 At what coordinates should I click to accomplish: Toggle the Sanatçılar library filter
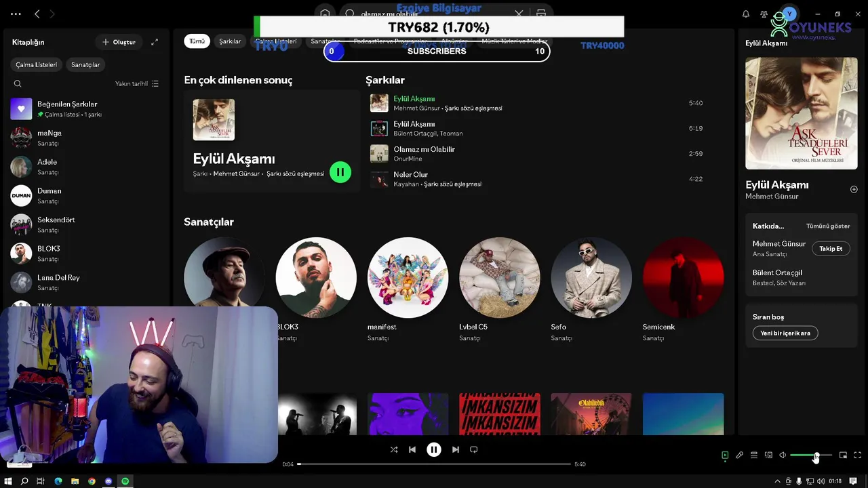[85, 64]
